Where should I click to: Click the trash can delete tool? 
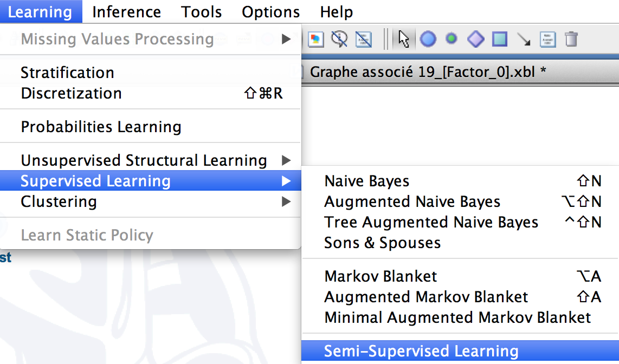pyautogui.click(x=571, y=40)
